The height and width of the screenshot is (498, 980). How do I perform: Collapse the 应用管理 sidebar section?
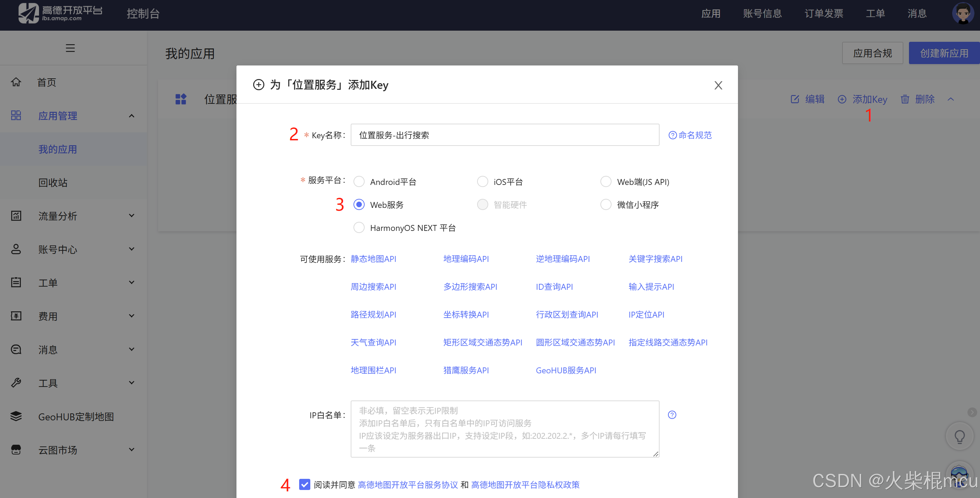click(x=132, y=116)
